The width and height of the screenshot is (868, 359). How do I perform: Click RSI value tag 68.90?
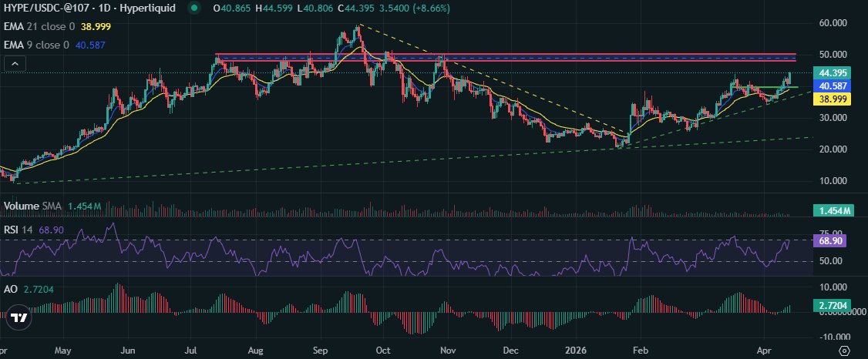click(x=829, y=241)
